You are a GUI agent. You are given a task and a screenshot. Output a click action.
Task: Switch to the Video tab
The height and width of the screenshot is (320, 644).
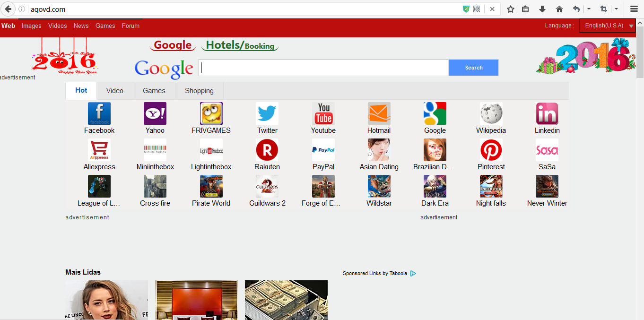115,91
